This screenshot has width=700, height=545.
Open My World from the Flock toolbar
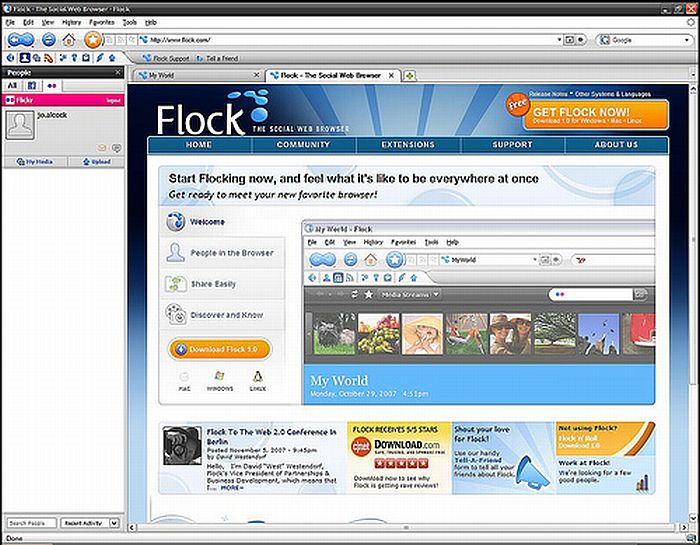pyautogui.click(x=11, y=58)
